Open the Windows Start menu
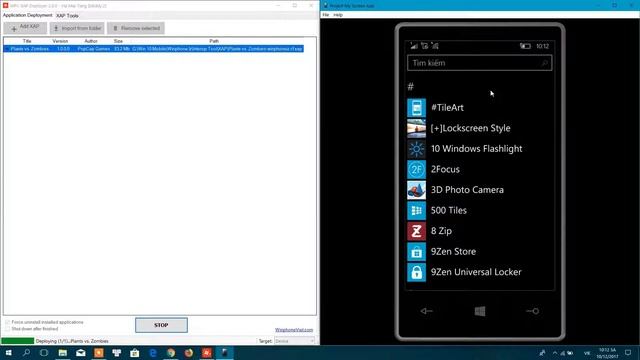The height and width of the screenshot is (360, 640). (x=8, y=353)
